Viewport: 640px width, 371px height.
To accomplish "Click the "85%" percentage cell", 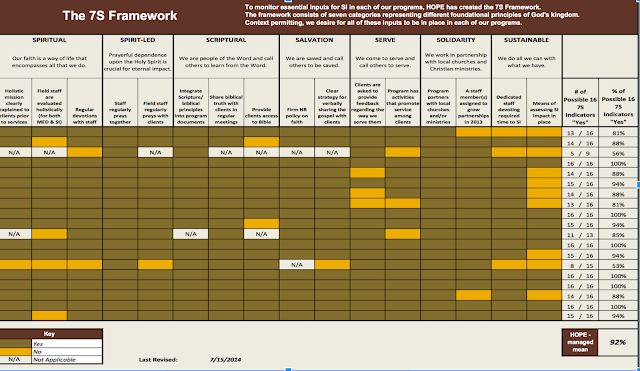I will (618, 235).
